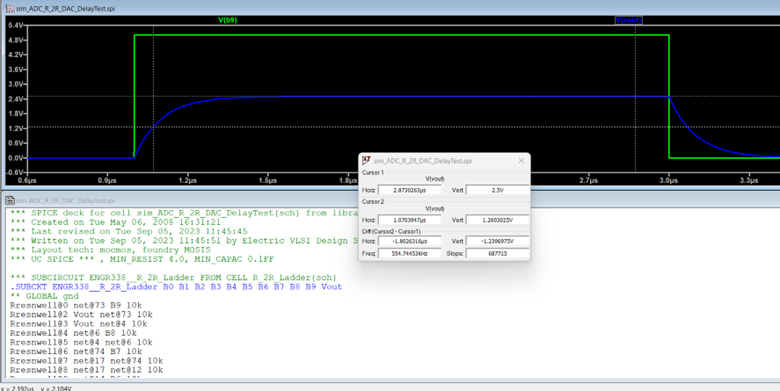Screen dimensions: 780x391
Task: Click the 2.4V label on the vertical axis
Action: pyautogui.click(x=15, y=99)
